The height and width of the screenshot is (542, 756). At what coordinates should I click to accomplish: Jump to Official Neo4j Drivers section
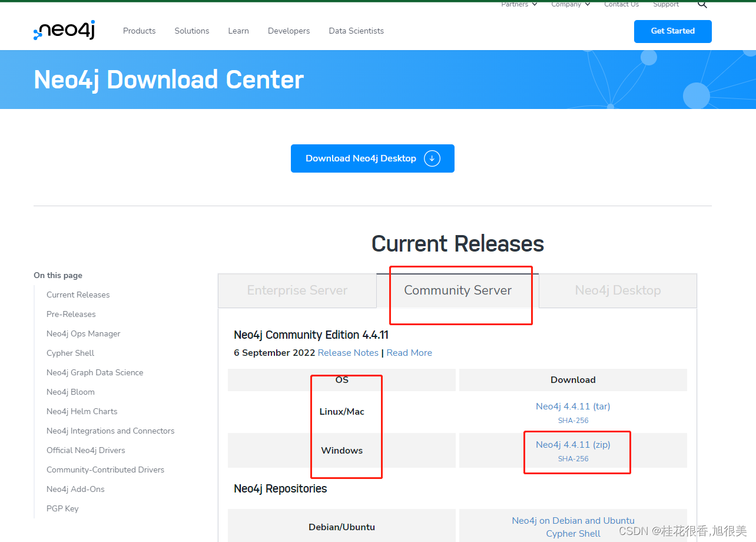coord(86,450)
